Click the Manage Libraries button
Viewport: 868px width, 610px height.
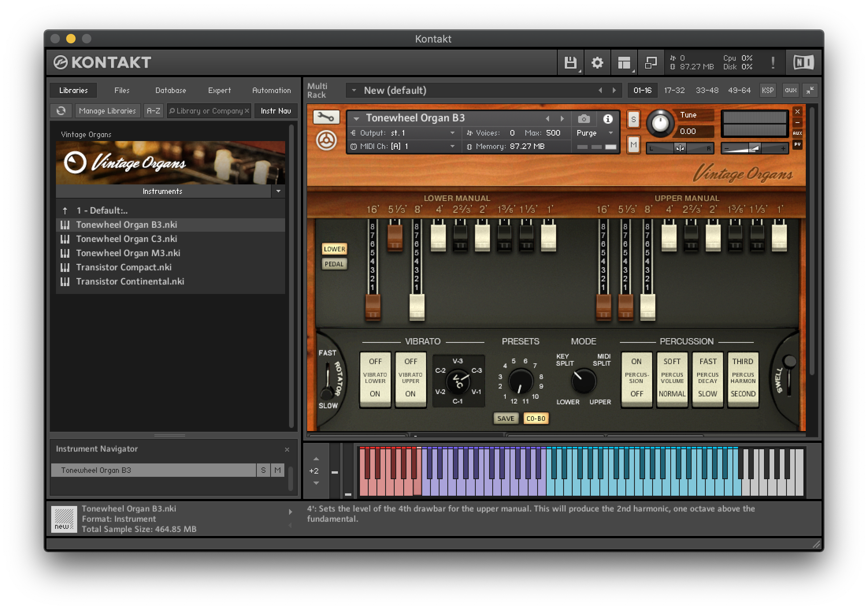107,111
